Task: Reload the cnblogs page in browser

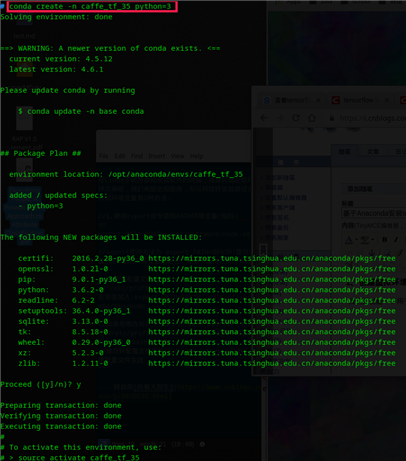Action: point(296,118)
